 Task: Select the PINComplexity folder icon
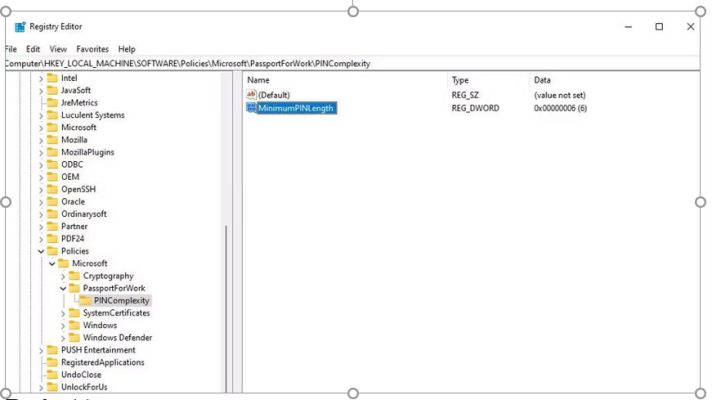85,300
